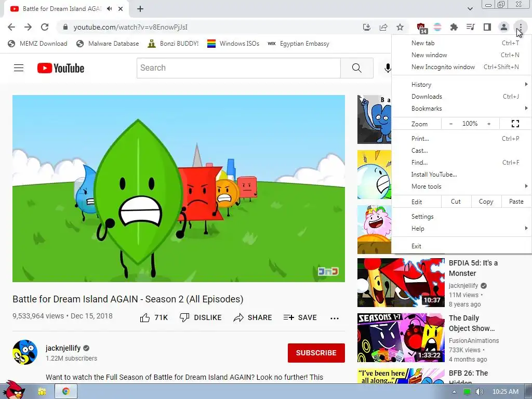This screenshot has width=532, height=399.
Task: Choose Cast... in the Chrome menu
Action: [462, 150]
